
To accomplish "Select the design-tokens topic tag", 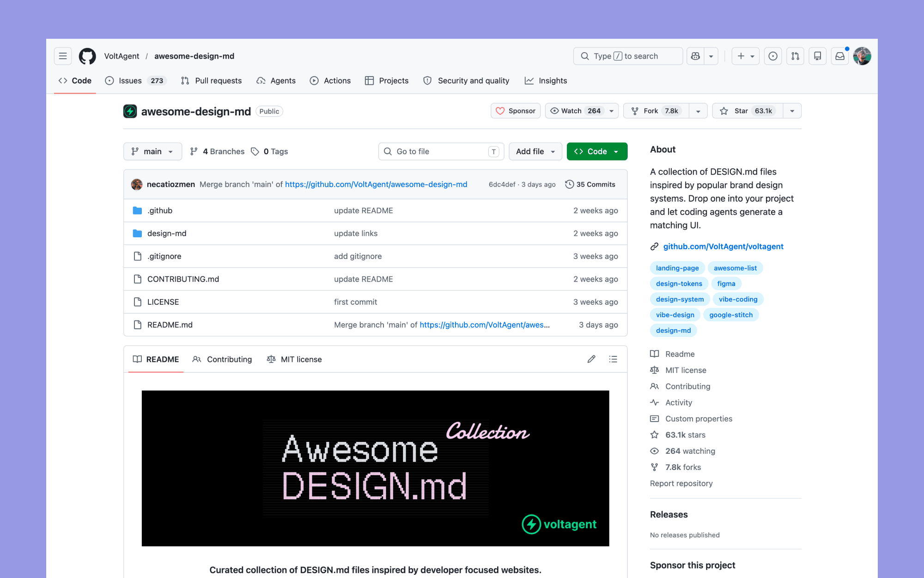I will click(679, 283).
